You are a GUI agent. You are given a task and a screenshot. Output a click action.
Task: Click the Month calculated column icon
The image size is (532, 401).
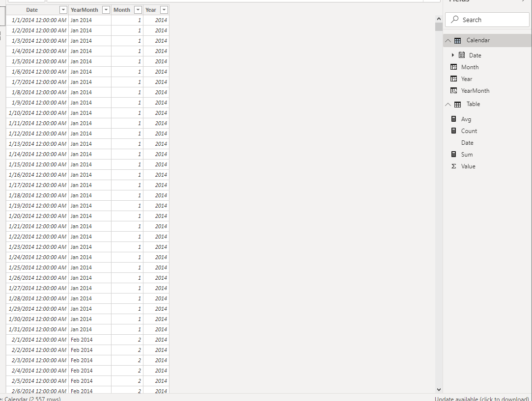pyautogui.click(x=453, y=67)
